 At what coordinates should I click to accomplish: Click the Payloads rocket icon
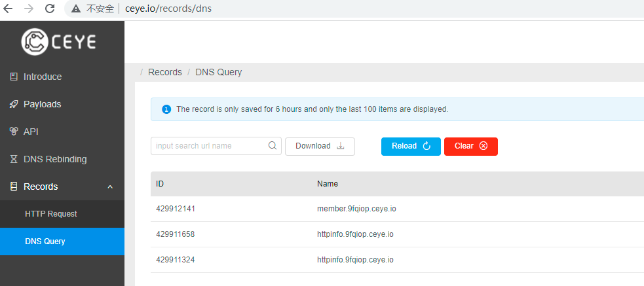(x=14, y=104)
